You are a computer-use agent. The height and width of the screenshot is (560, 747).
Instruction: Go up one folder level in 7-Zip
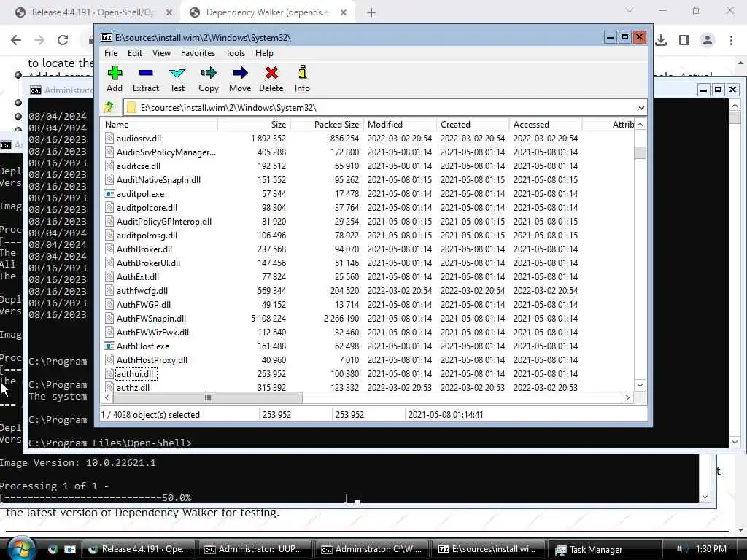[x=109, y=107]
